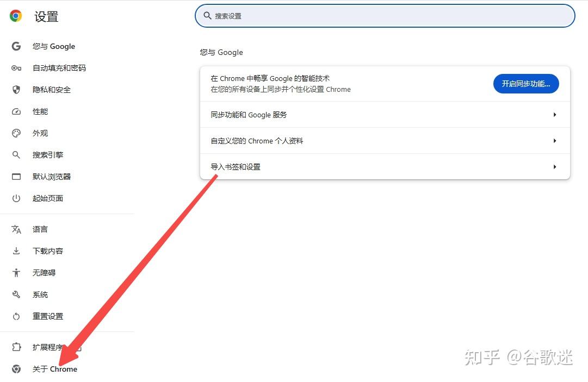Click the 设置 page title
This screenshot has height=382, width=588.
(x=46, y=16)
